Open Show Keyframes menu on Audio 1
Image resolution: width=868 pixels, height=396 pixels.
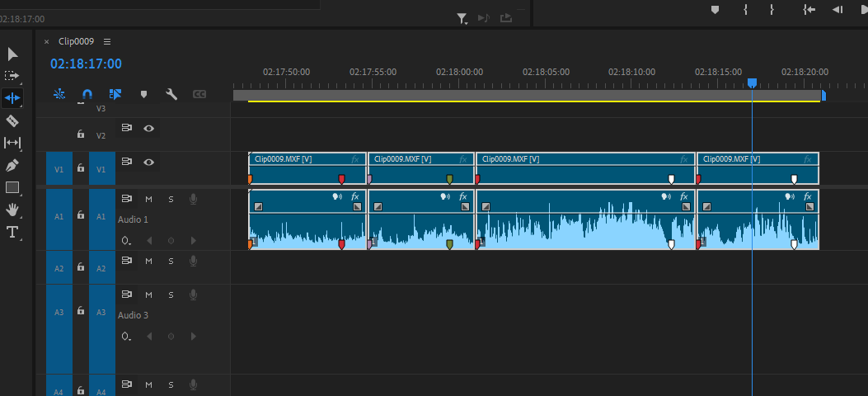pyautogui.click(x=127, y=241)
